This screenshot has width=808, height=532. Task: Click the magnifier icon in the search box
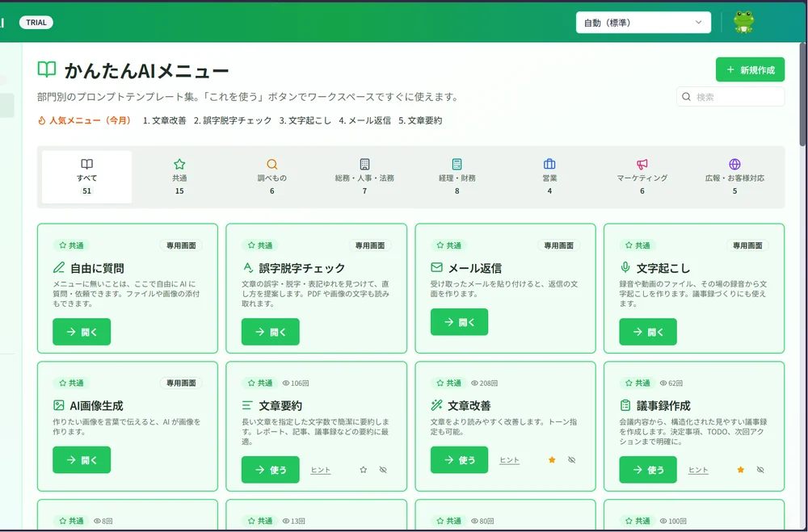(x=686, y=97)
